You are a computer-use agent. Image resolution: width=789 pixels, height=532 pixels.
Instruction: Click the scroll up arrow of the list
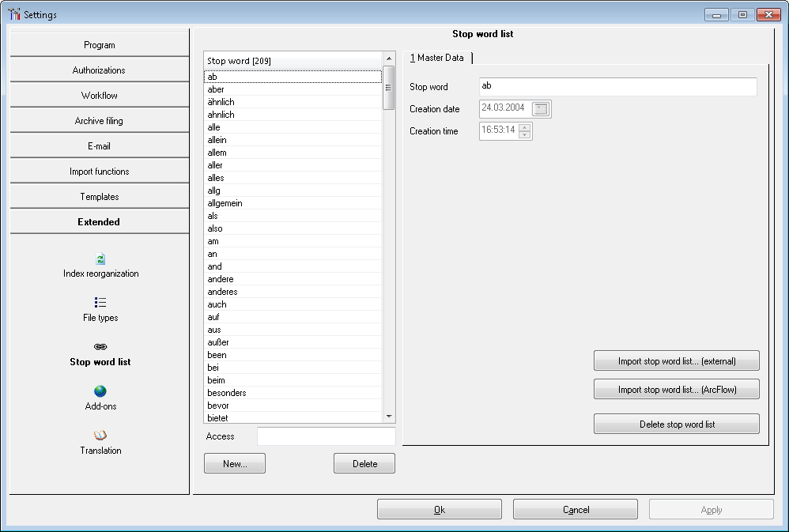[389, 58]
